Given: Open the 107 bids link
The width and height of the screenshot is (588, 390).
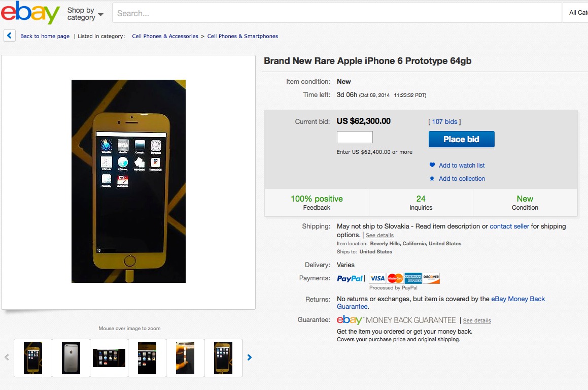Looking at the screenshot, I should 444,122.
